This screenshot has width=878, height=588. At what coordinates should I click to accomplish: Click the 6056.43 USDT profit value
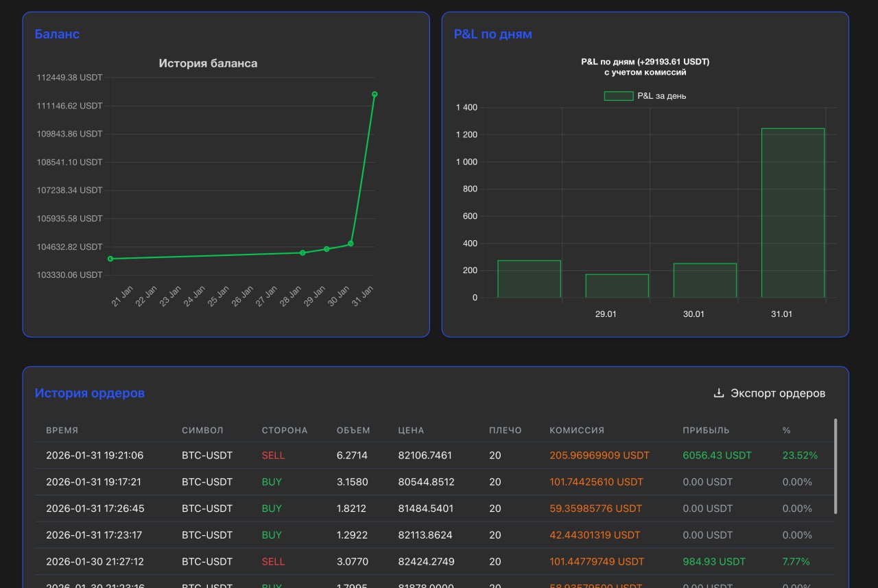click(717, 455)
